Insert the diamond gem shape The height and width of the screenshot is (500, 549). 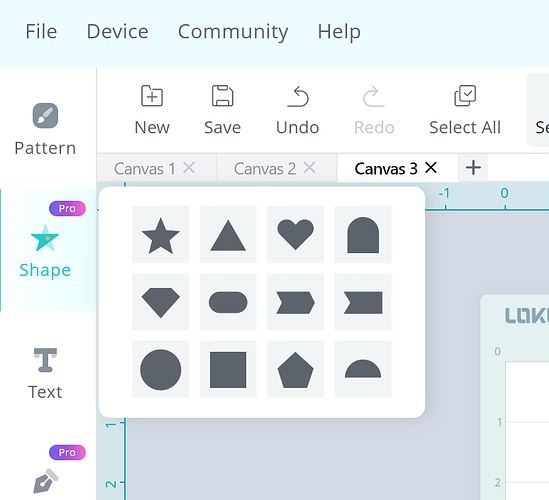tap(160, 301)
